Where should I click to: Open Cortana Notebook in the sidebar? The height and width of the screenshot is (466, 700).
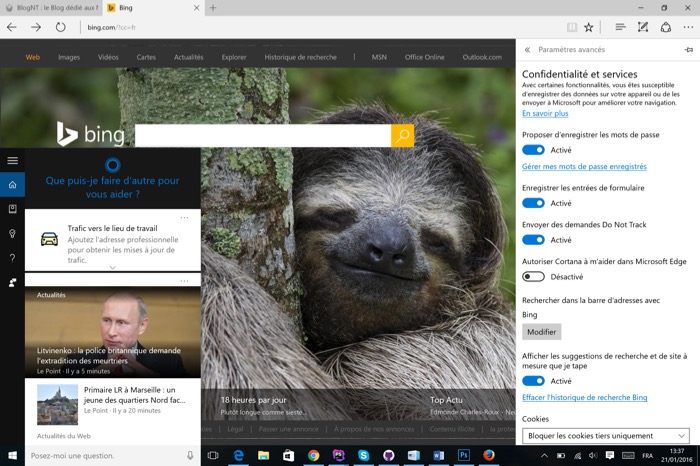[x=12, y=209]
